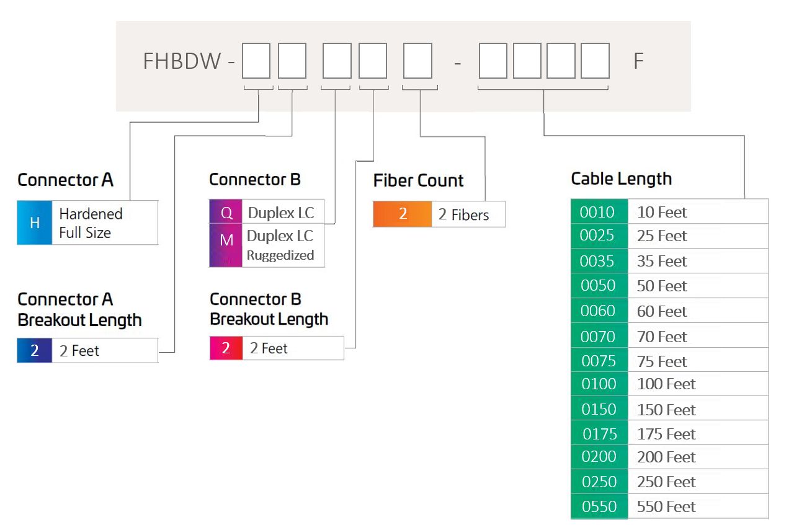This screenshot has width=812, height=525.
Task: Choose the "175 Feet" cable length row
Action: pyautogui.click(x=666, y=434)
